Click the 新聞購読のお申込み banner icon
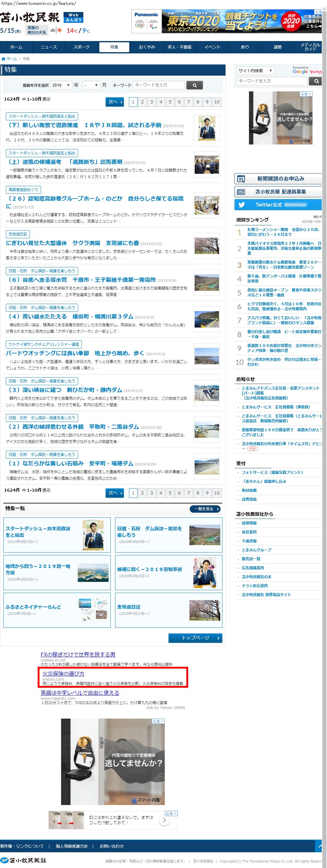 (x=241, y=179)
